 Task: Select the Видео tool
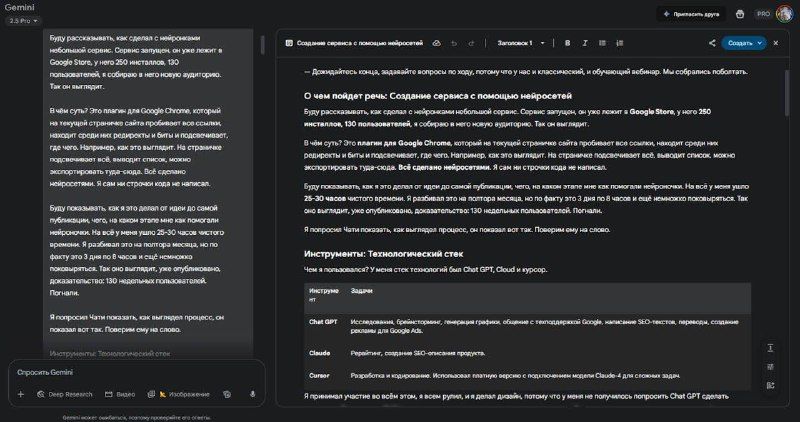[x=120, y=394]
